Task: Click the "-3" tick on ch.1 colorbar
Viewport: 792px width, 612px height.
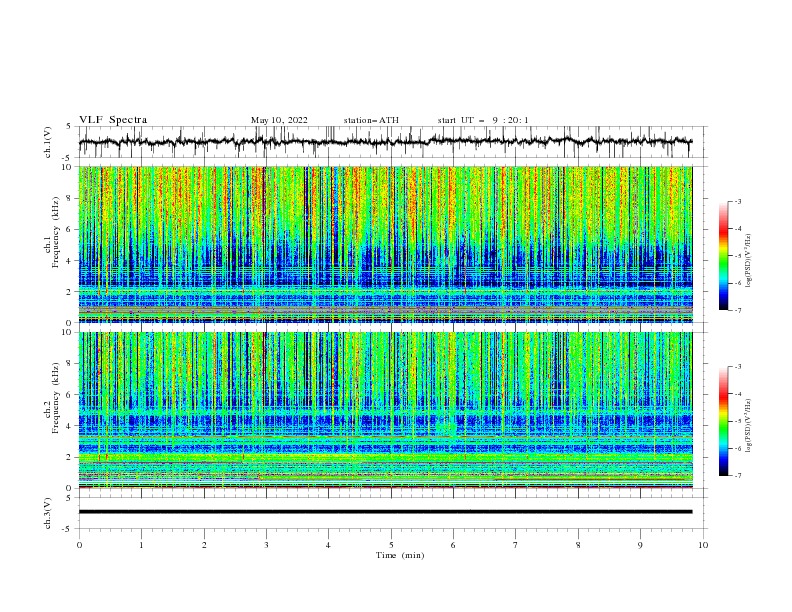Action: pyautogui.click(x=737, y=201)
